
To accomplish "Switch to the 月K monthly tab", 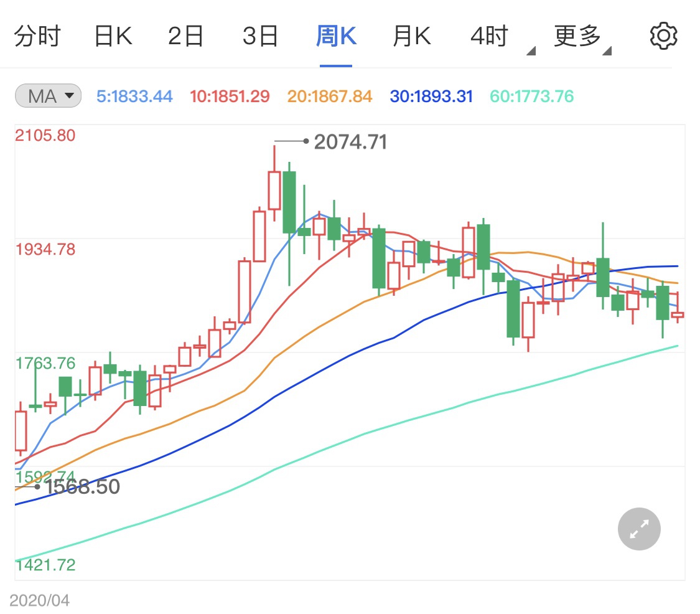I will click(x=412, y=36).
